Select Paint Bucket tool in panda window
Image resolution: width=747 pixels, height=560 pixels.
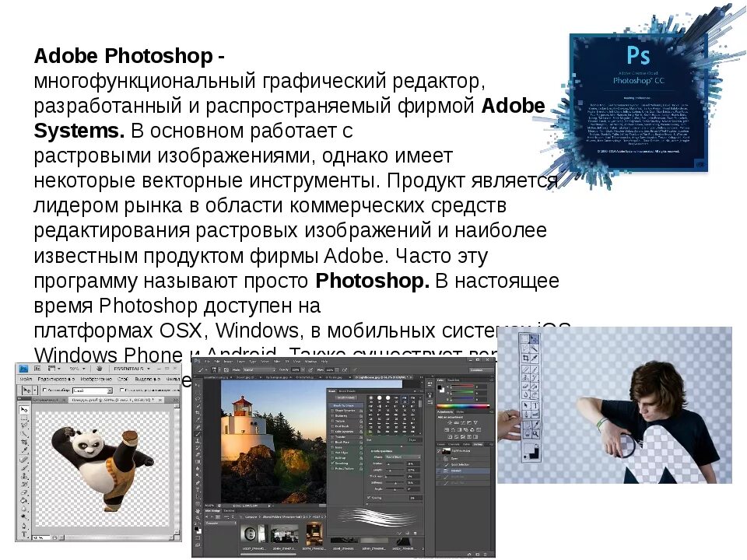click(24, 500)
